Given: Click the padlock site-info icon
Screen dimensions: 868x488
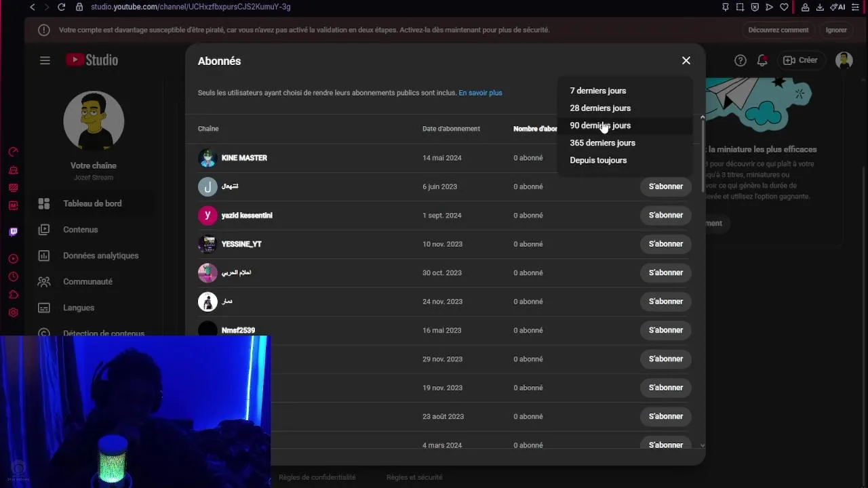Looking at the screenshot, I should click(x=79, y=7).
